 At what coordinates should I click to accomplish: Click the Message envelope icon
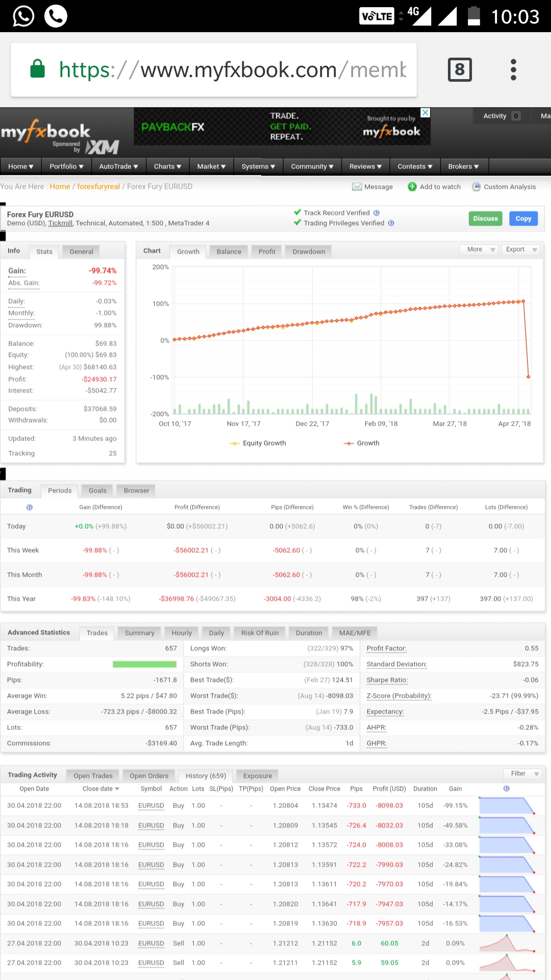pos(357,187)
